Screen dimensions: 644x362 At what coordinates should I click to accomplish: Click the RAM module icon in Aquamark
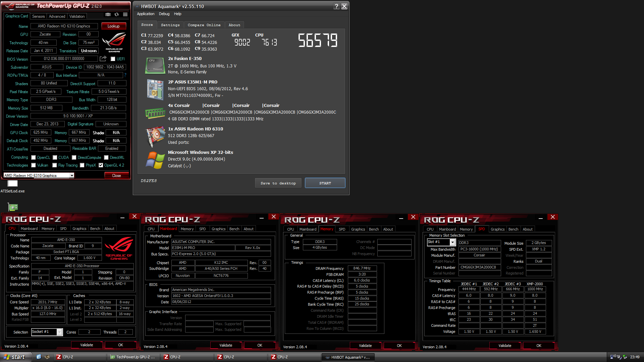[x=155, y=113]
